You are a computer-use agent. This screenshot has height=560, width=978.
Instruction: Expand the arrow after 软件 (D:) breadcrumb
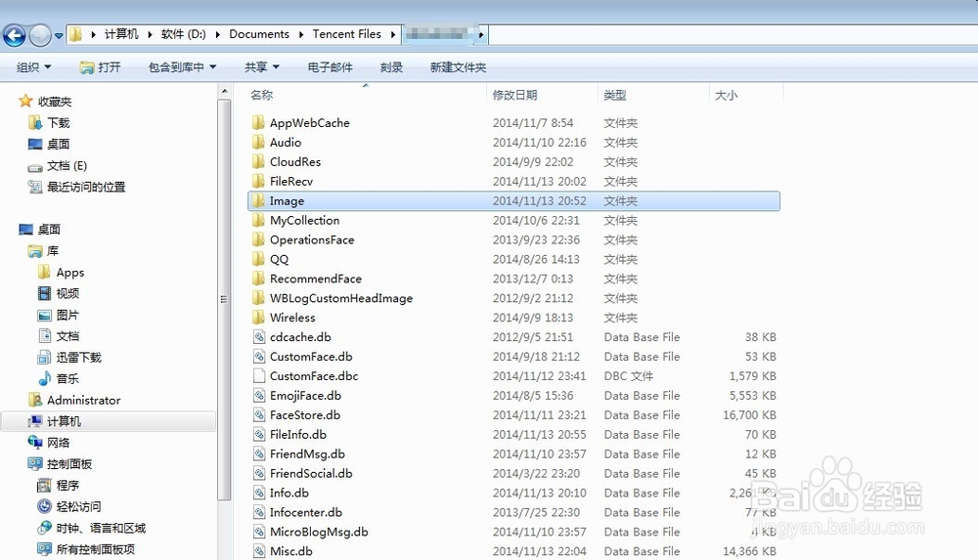coord(218,34)
